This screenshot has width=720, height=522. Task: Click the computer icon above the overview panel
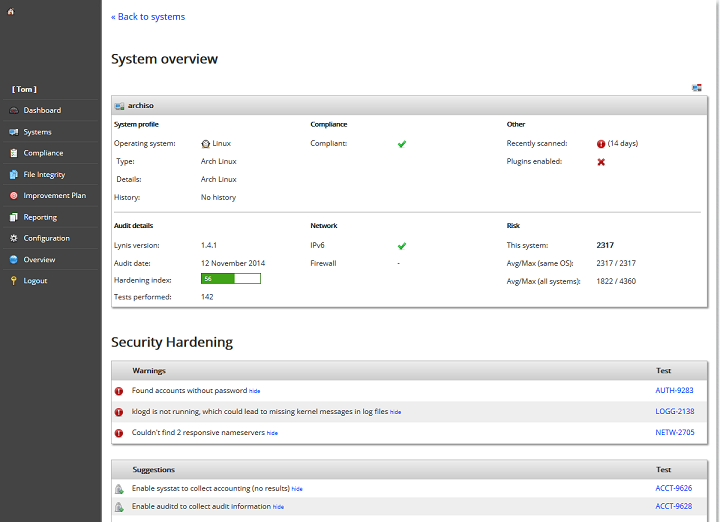click(697, 88)
